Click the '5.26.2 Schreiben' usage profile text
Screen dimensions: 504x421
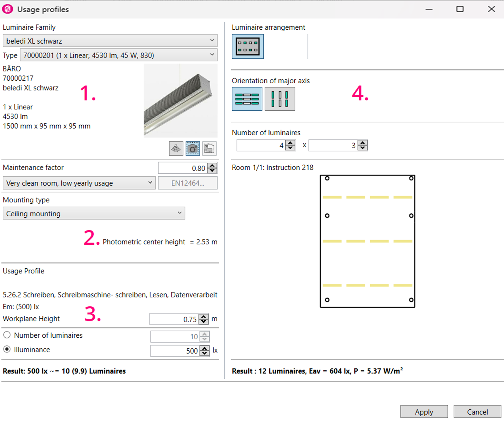pos(110,295)
